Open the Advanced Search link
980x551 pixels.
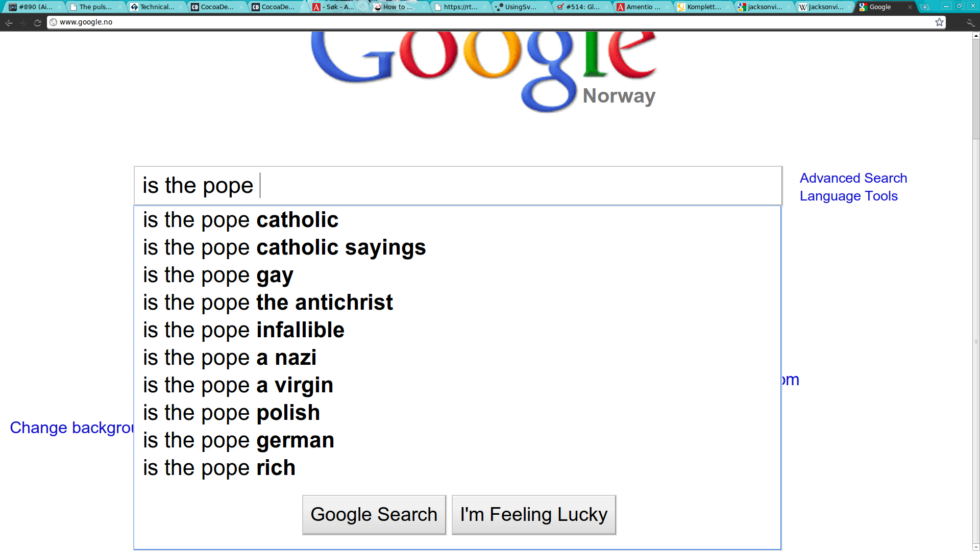click(x=853, y=178)
